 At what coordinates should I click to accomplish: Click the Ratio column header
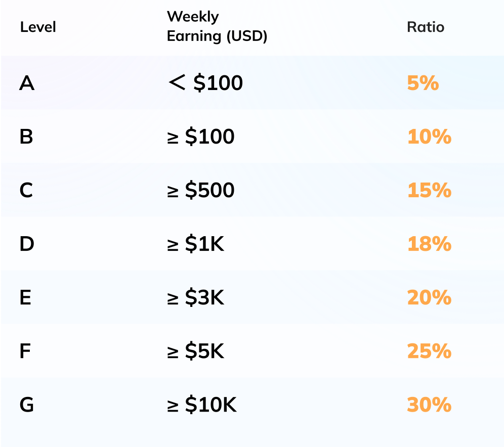426,27
